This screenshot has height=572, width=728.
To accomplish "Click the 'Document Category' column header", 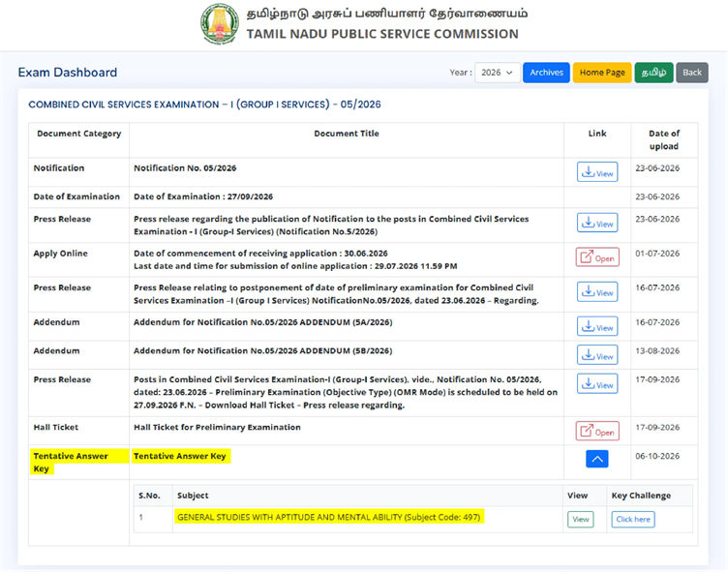I will tap(79, 134).
